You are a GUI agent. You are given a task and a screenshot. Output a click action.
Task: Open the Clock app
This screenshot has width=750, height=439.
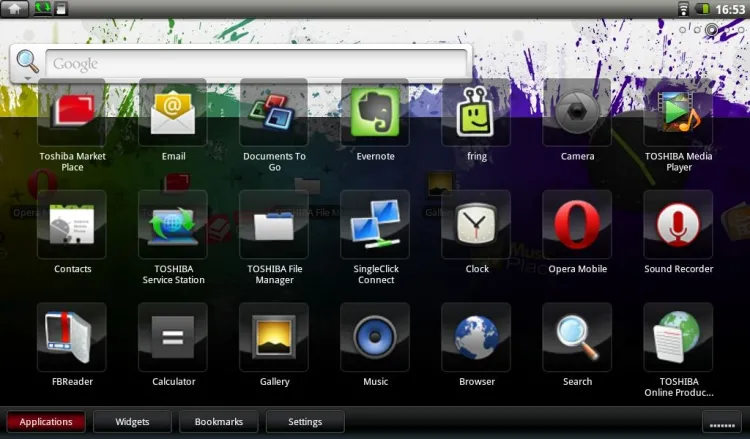tap(476, 225)
